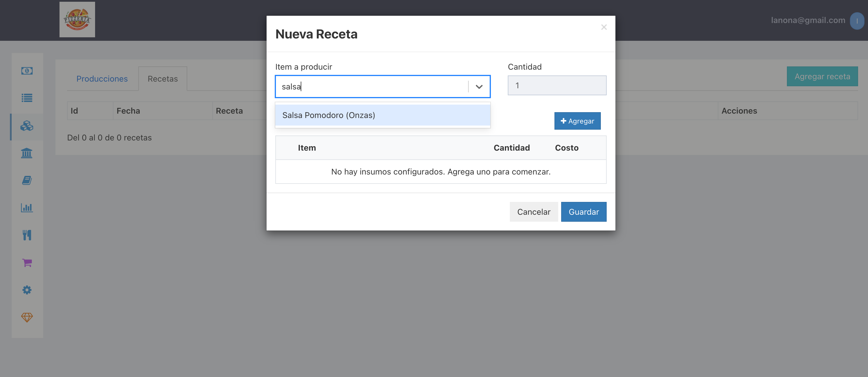
Task: Expand the Item a producir dropdown arrow
Action: pyautogui.click(x=479, y=87)
